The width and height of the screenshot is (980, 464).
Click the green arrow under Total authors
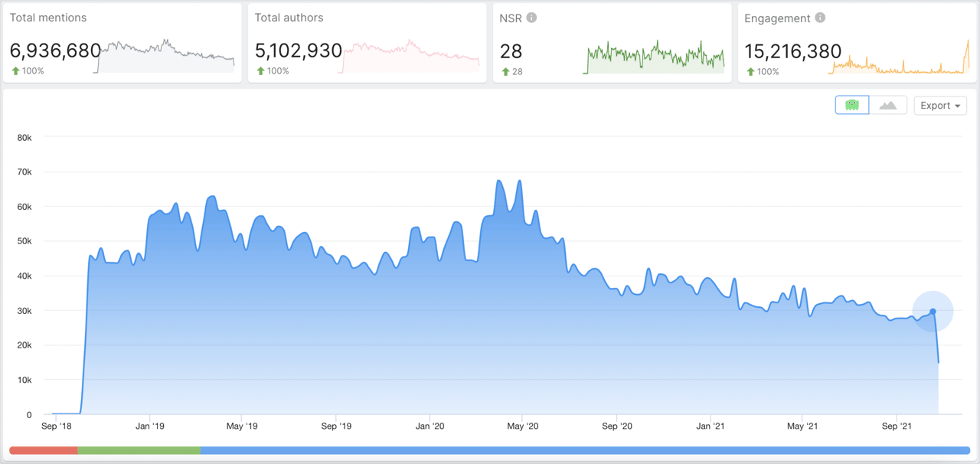click(260, 71)
